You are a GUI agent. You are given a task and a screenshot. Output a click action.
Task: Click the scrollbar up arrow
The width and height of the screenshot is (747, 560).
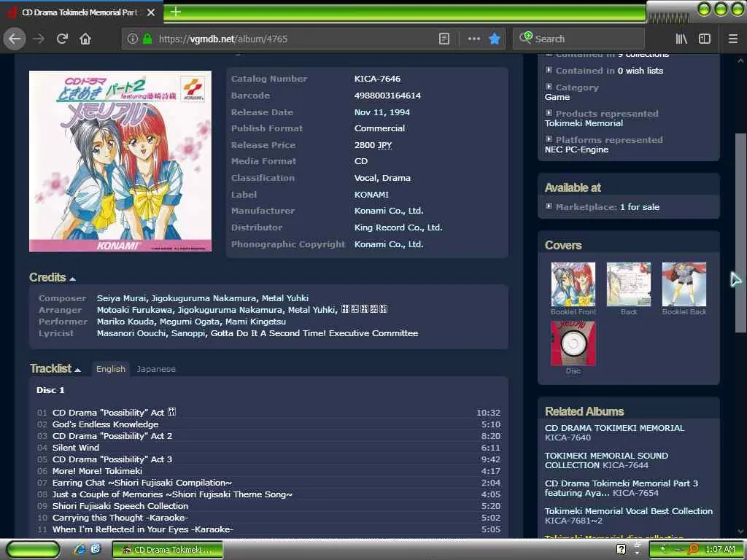[x=741, y=61]
